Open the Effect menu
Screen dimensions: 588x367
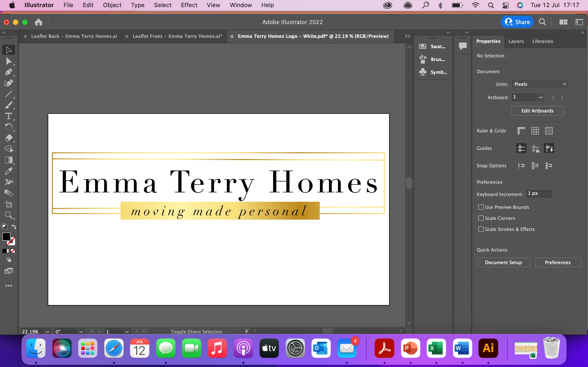click(189, 5)
